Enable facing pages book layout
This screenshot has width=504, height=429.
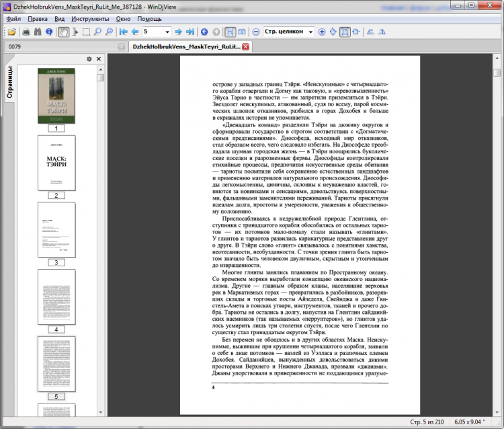[x=241, y=32]
